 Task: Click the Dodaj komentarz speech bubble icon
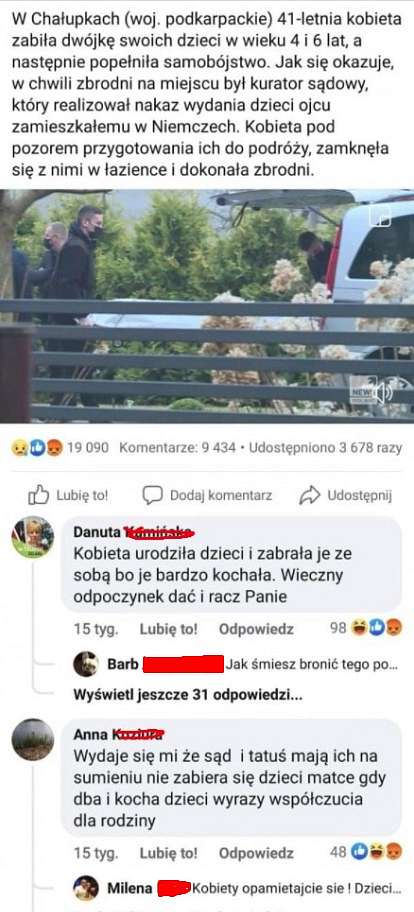[152, 496]
